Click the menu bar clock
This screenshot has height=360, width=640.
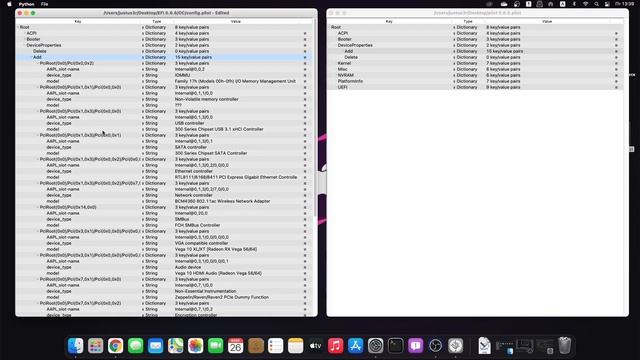(x=624, y=4)
